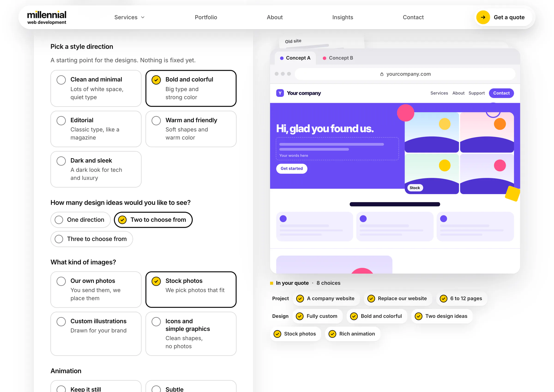The image size is (554, 392).
Task: Expand the Services dropdown chevron
Action: [143, 17]
